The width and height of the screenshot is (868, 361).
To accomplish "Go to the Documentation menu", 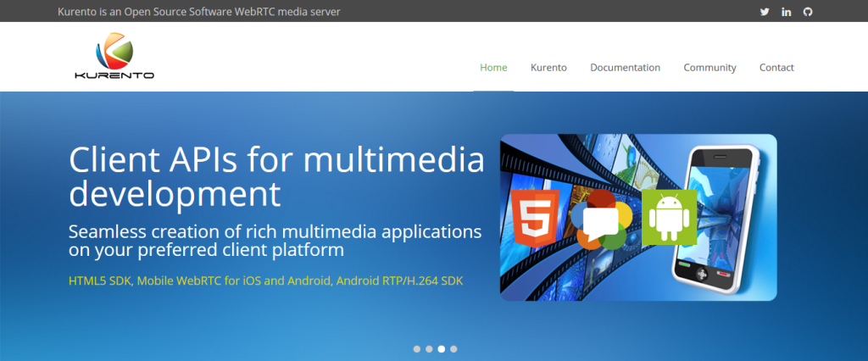I will [625, 68].
